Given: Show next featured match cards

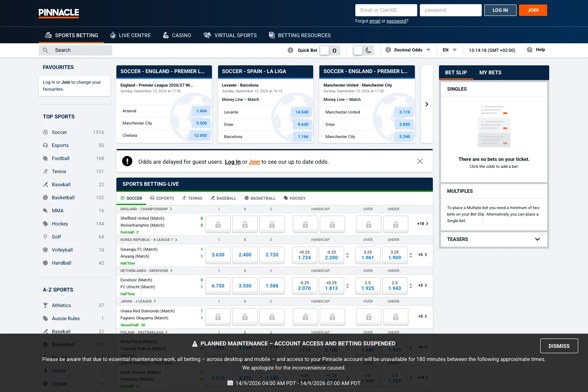Looking at the screenshot, I should pyautogui.click(x=427, y=104).
